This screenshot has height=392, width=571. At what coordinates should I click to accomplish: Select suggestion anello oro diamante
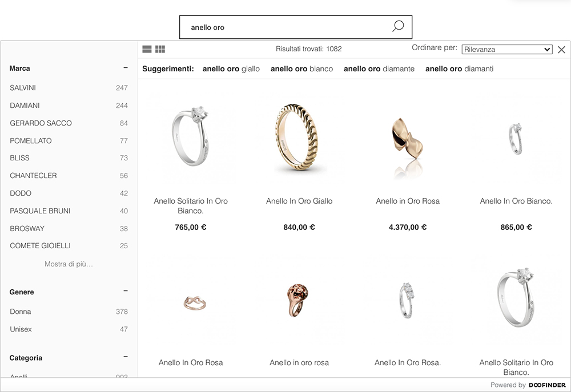point(379,69)
